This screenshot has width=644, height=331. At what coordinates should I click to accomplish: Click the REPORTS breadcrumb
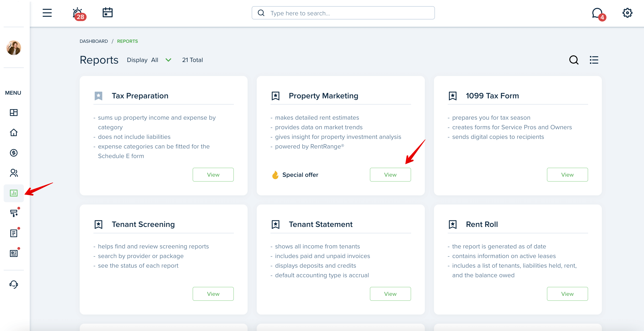128,41
